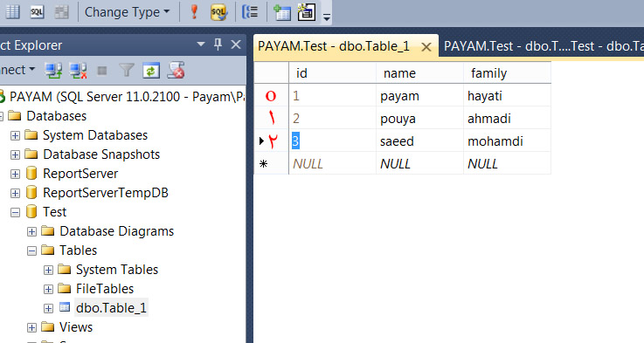Click NULL cell under family column

click(507, 163)
